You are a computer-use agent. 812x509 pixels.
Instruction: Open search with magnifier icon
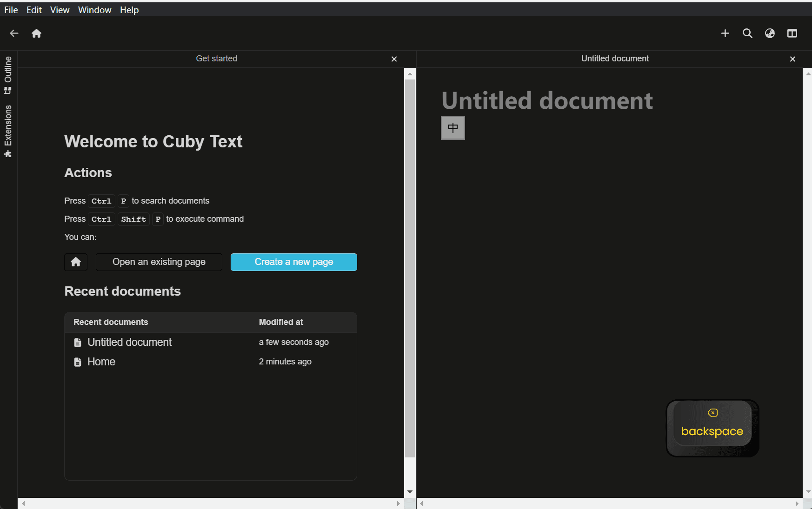(x=747, y=33)
